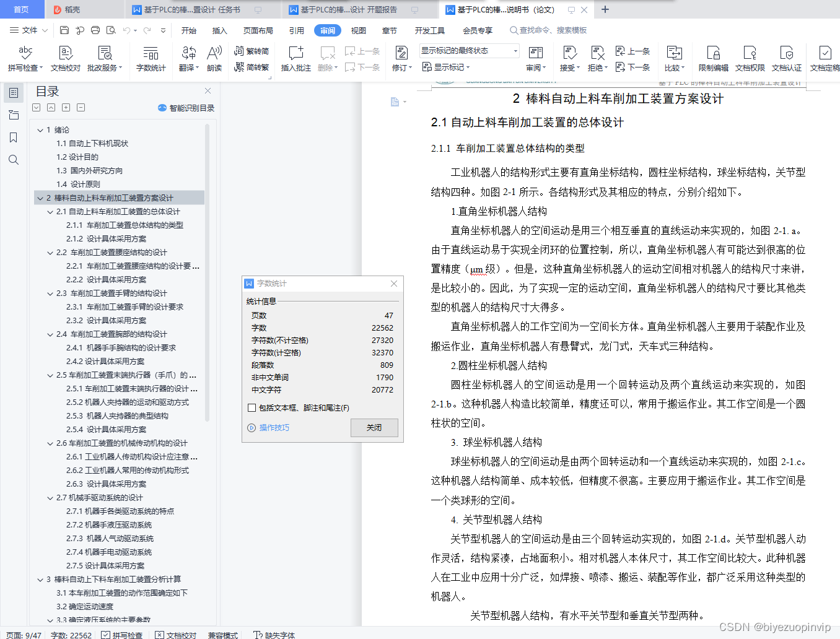Open the 文件 menu dropdown

tap(28, 30)
